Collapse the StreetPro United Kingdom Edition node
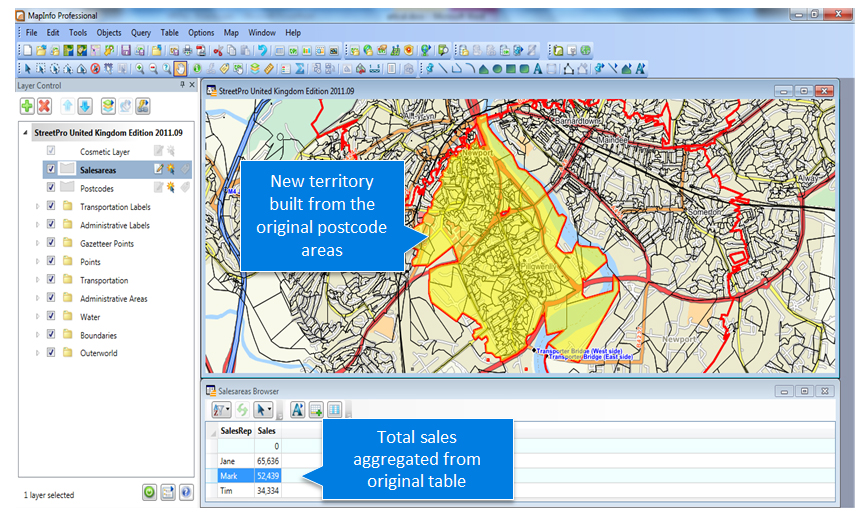 pos(25,133)
